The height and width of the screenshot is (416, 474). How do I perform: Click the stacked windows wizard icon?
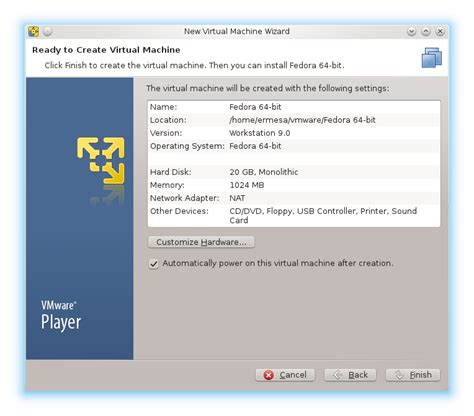[431, 58]
